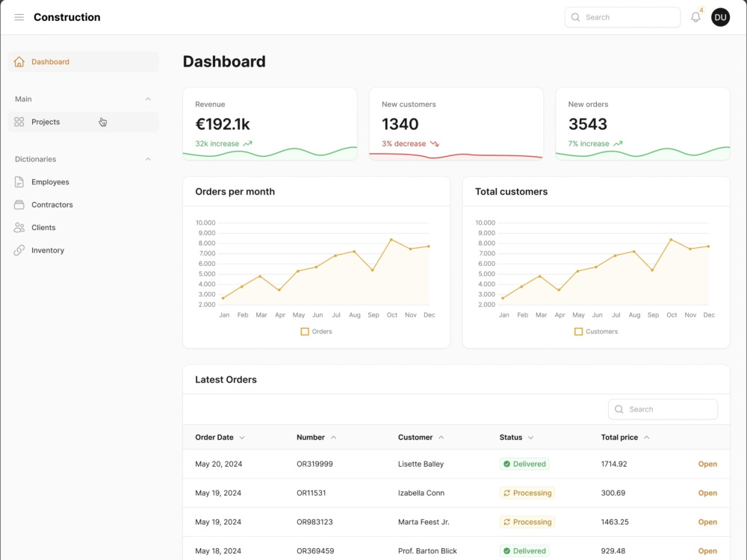The width and height of the screenshot is (747, 560).
Task: Open order OR983123
Action: (x=707, y=522)
